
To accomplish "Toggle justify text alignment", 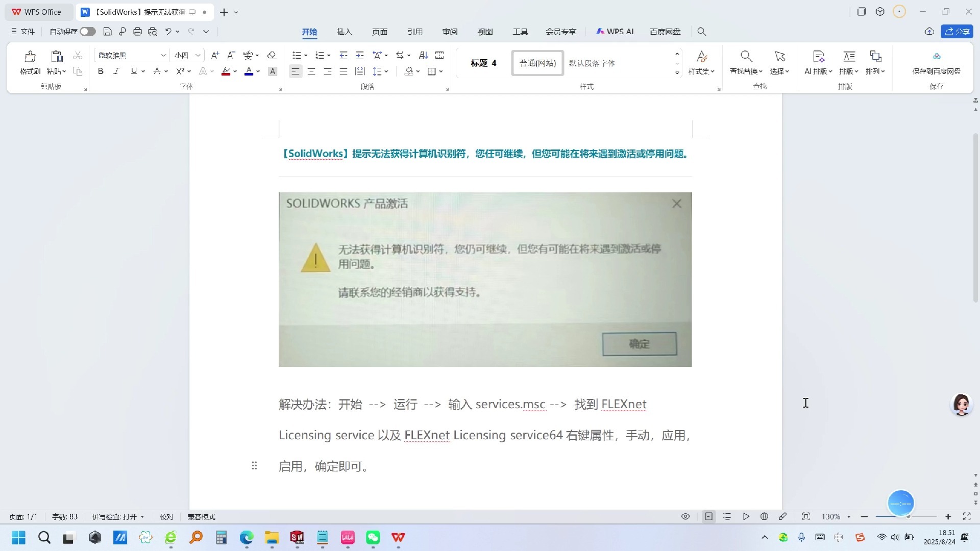I will (344, 71).
